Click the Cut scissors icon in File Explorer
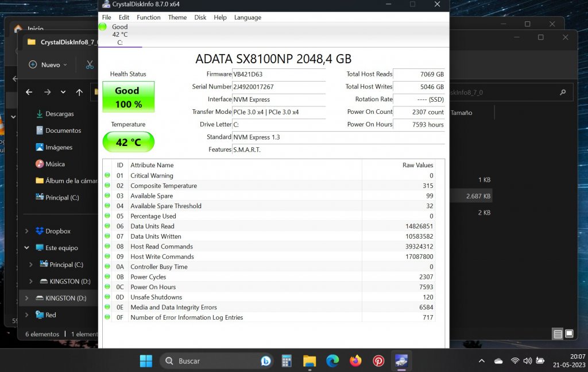The width and height of the screenshot is (588, 372). 90,64
